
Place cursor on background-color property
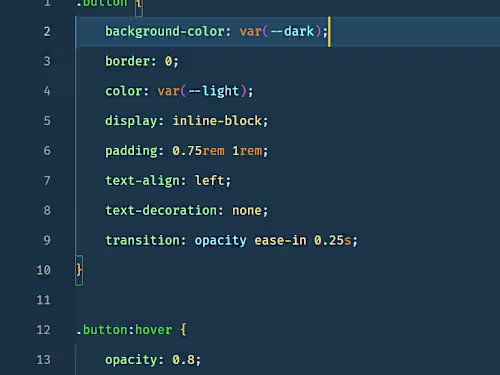pyautogui.click(x=165, y=32)
